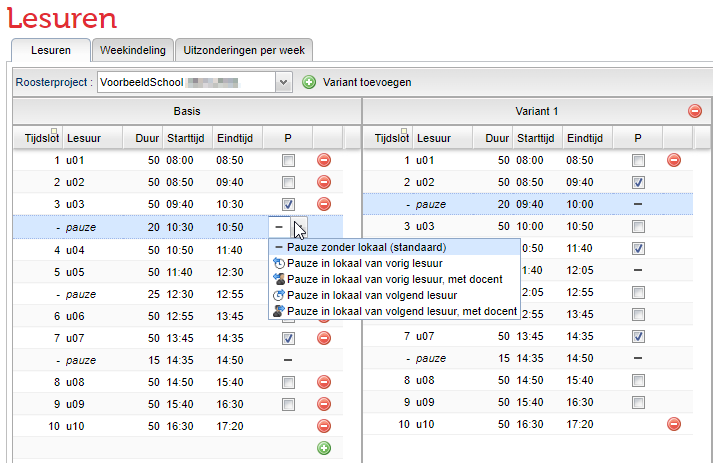
Task: Click the green plus icon to add variant
Action: click(309, 82)
